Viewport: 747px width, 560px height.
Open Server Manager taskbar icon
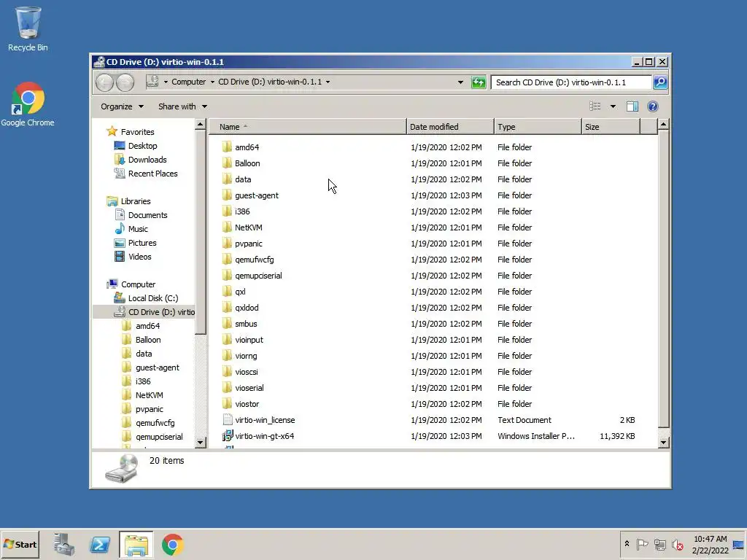tap(64, 544)
